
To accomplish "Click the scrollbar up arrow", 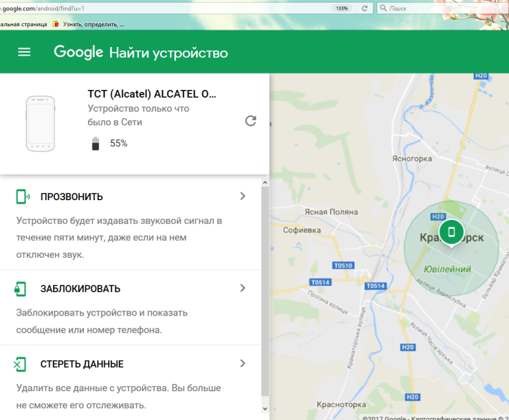I will point(265,182).
